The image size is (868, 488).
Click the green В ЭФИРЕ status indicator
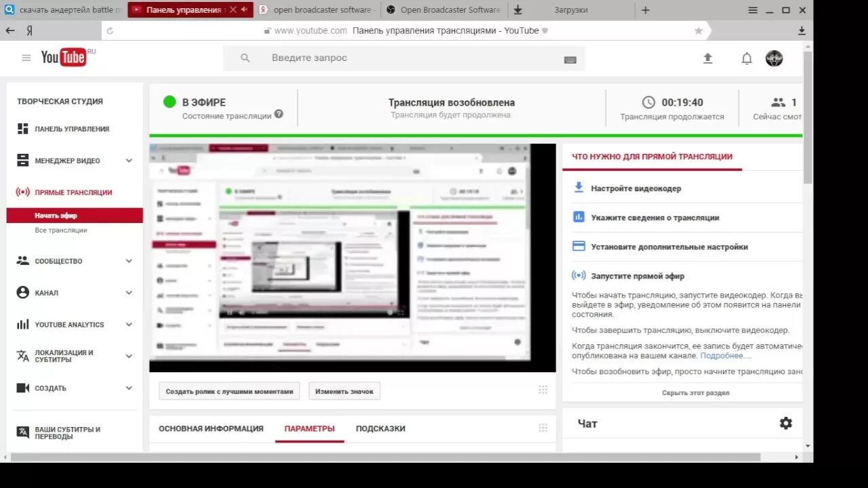tap(170, 102)
